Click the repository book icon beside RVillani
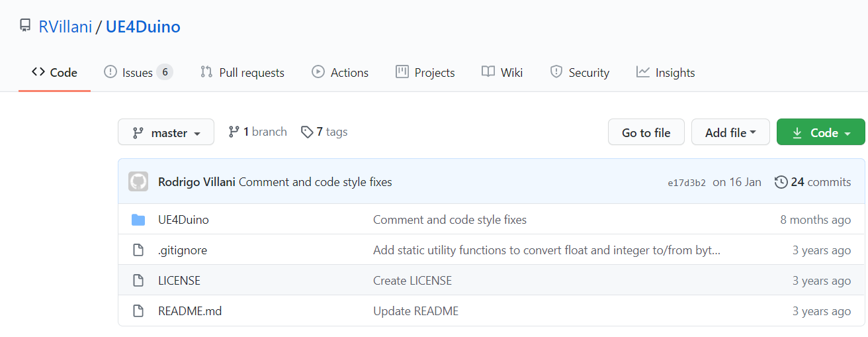This screenshot has width=868, height=337. (25, 26)
